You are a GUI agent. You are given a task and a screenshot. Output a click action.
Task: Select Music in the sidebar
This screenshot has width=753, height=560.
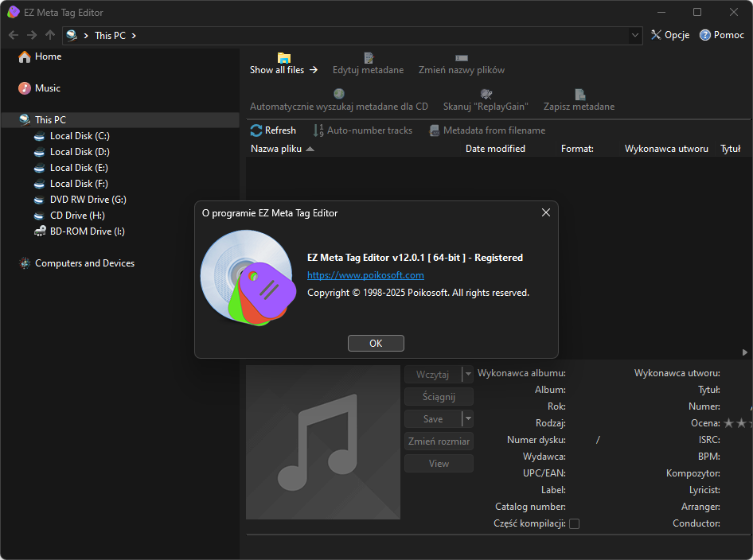point(39,88)
